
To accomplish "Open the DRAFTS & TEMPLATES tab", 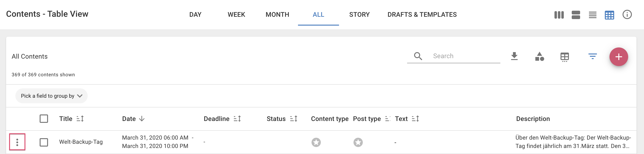I will [422, 14].
